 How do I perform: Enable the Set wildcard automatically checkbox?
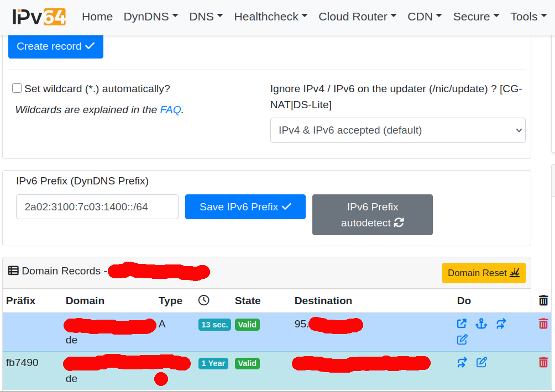tap(17, 88)
